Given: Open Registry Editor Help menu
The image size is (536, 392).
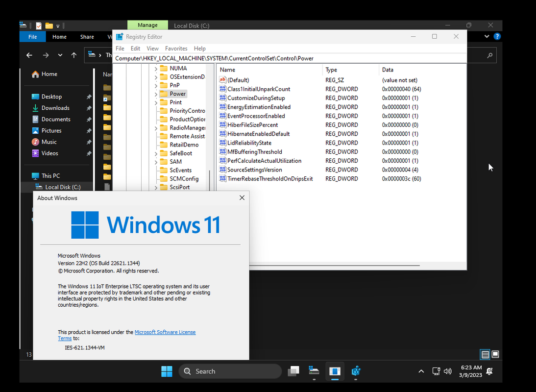Looking at the screenshot, I should (x=199, y=49).
